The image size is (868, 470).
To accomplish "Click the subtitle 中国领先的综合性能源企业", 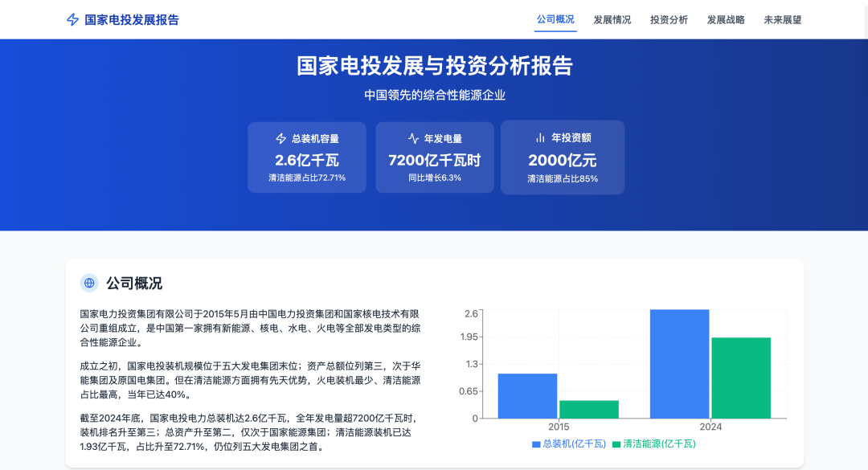I will pyautogui.click(x=435, y=96).
